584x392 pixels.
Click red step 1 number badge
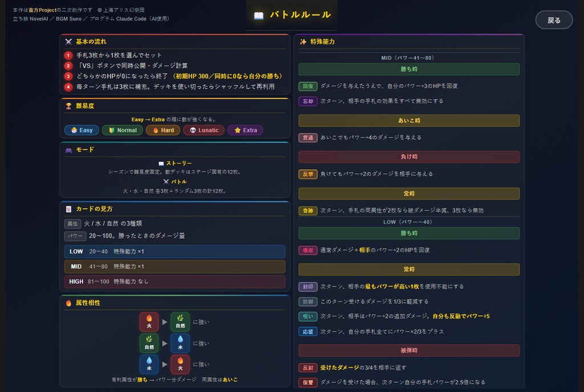68,55
